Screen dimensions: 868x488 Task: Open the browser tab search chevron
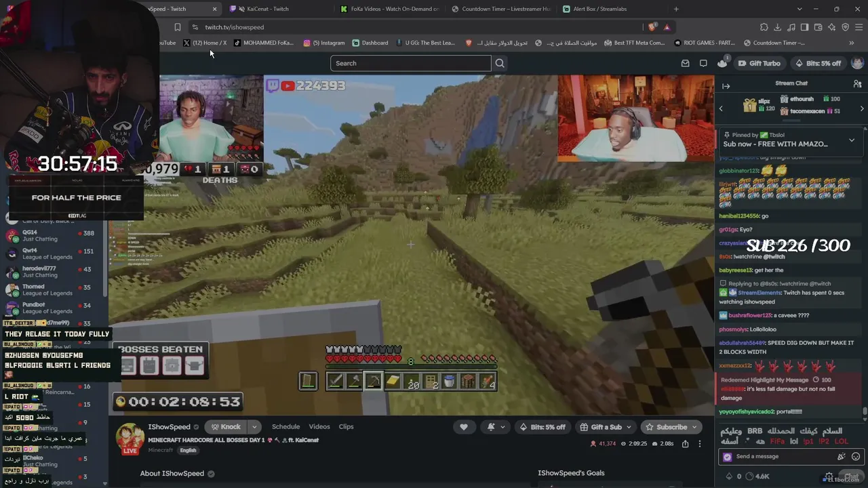[800, 9]
